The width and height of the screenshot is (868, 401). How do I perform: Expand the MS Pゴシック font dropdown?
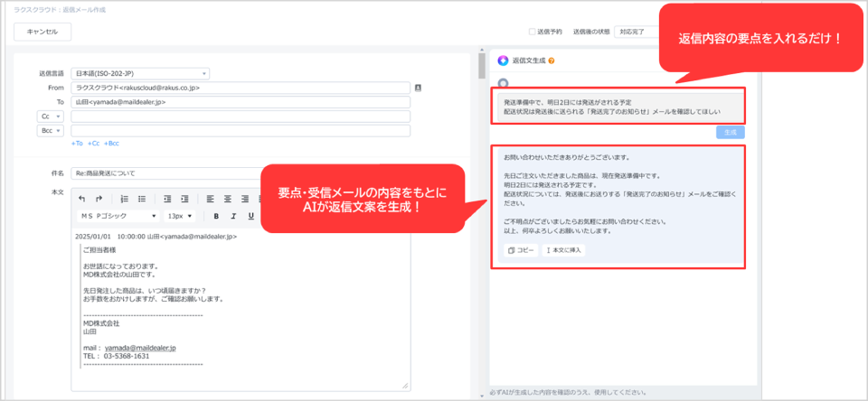tap(116, 216)
